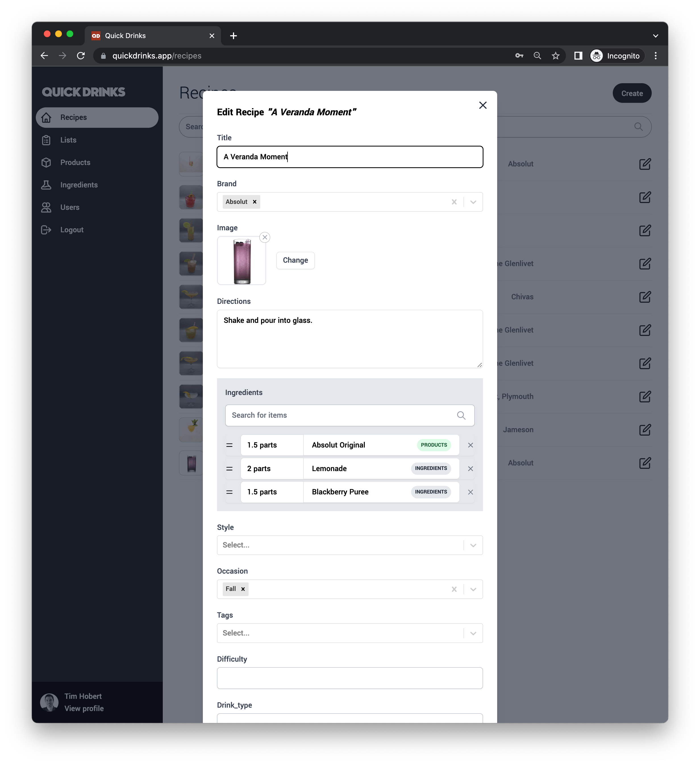The height and width of the screenshot is (765, 700).
Task: Click the Directions text area
Action: (x=350, y=339)
